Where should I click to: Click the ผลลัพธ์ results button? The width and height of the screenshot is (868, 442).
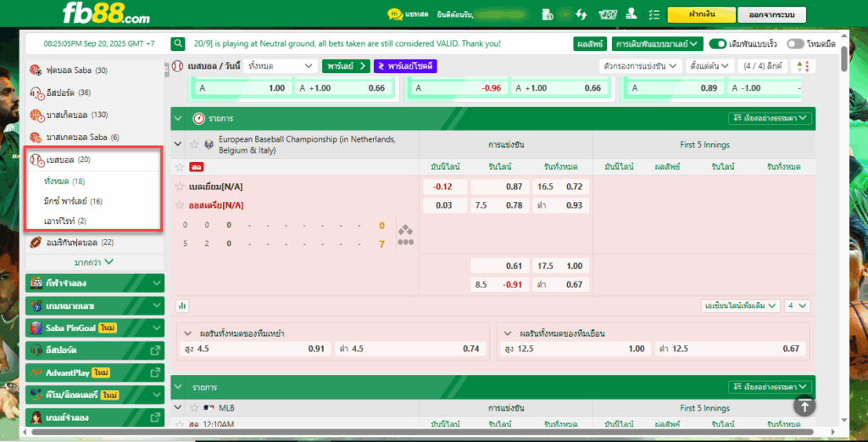click(x=590, y=44)
